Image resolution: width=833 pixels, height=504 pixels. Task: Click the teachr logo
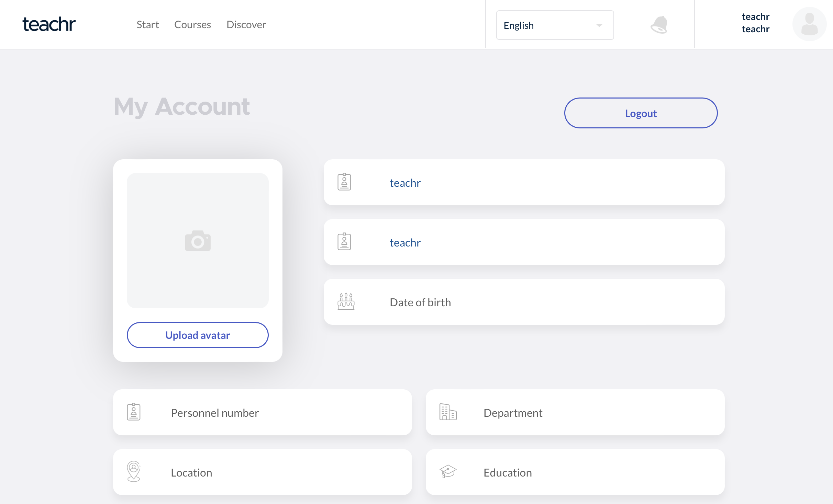pos(49,24)
